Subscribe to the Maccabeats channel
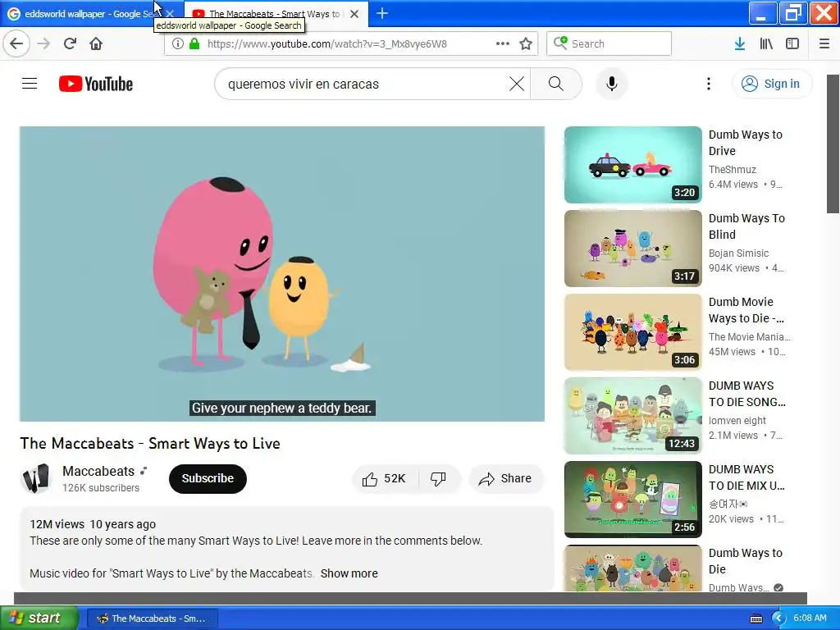Image resolution: width=840 pixels, height=630 pixels. tap(208, 478)
